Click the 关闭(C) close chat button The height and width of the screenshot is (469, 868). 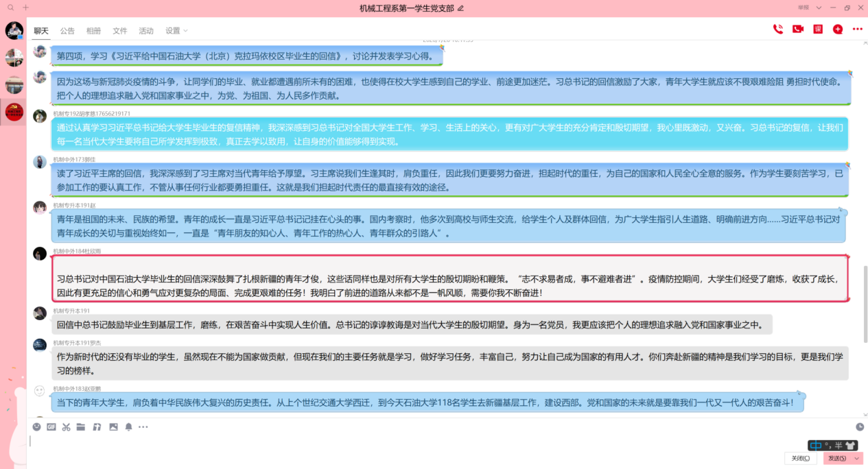coord(800,459)
